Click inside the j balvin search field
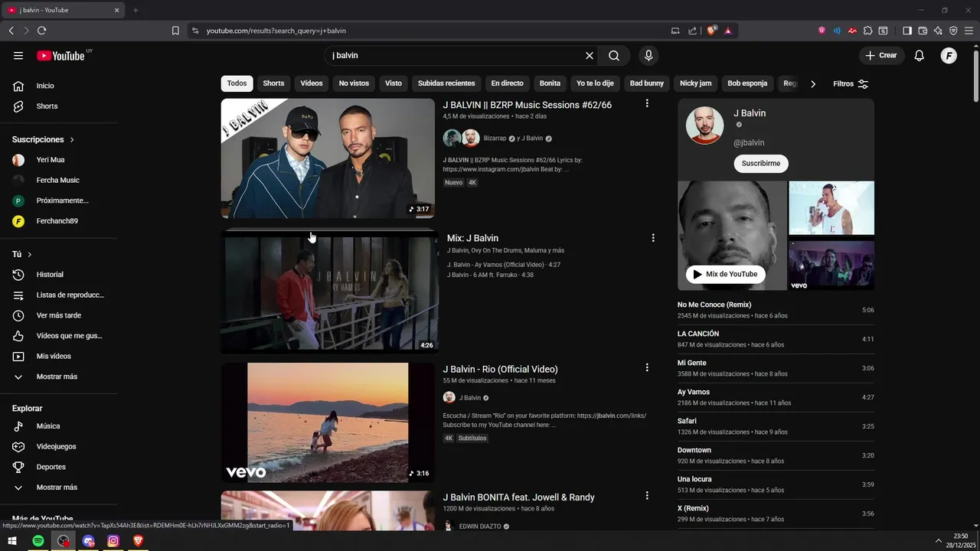Viewport: 980px width, 551px height. pos(456,56)
